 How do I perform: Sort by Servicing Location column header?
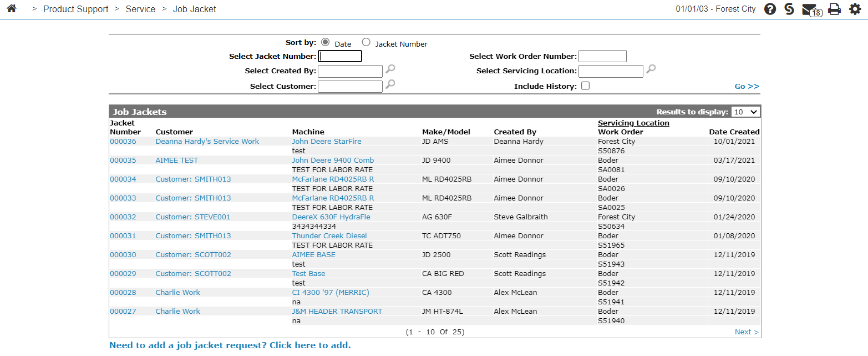(x=633, y=123)
